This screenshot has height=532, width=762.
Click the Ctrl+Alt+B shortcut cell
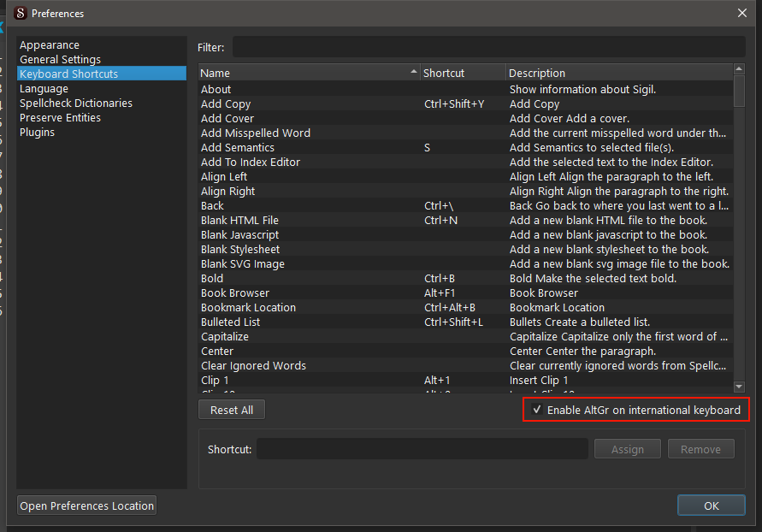click(x=463, y=308)
